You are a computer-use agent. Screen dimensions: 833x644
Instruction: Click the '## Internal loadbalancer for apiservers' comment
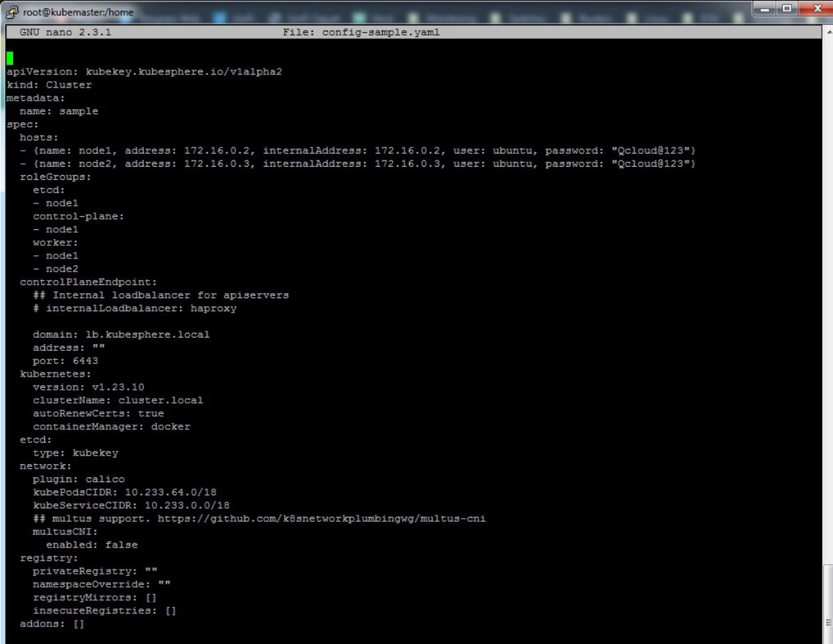(161, 295)
